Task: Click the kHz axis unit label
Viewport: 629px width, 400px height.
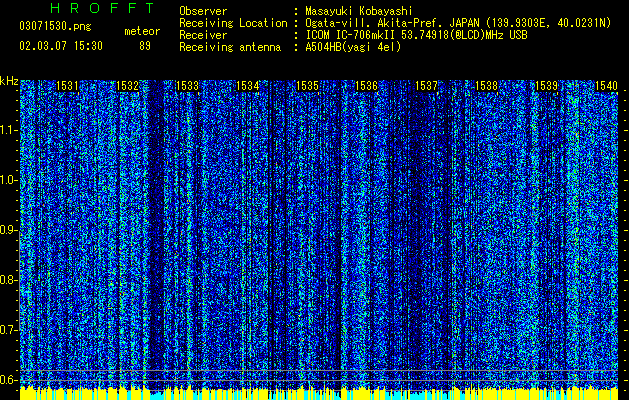Action: pos(9,81)
